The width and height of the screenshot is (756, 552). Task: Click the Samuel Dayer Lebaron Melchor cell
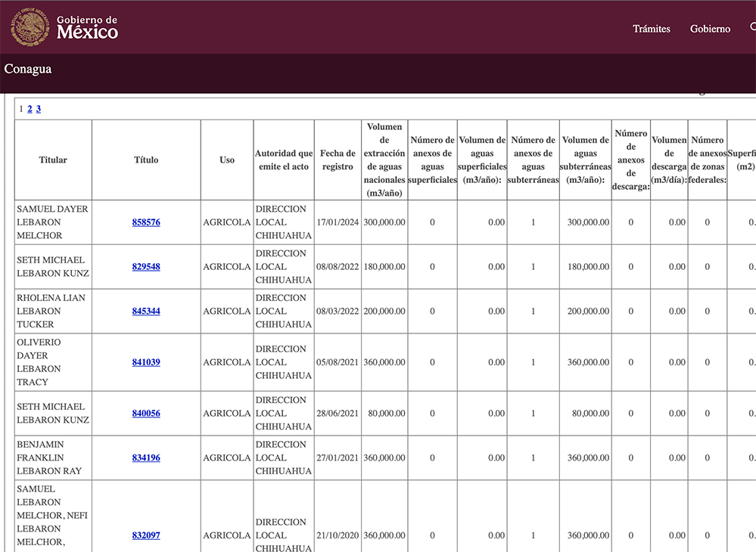click(52, 222)
